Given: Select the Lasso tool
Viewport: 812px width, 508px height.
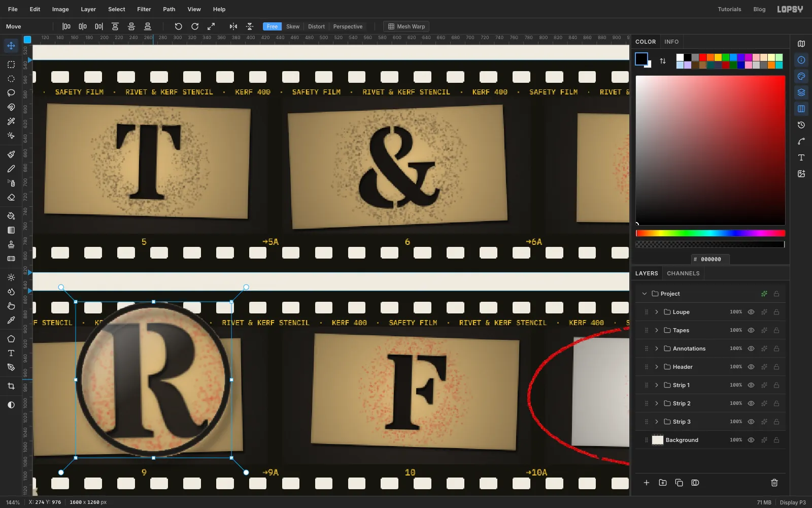Looking at the screenshot, I should (11, 93).
